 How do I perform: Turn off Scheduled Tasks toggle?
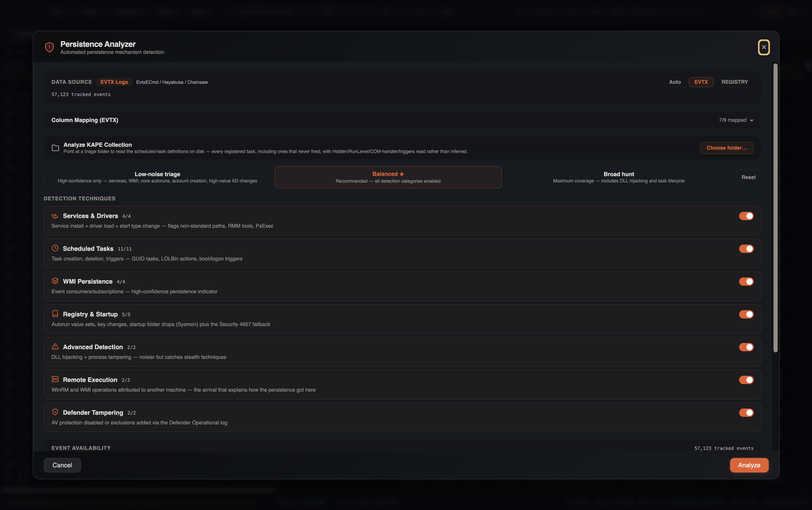coord(746,249)
